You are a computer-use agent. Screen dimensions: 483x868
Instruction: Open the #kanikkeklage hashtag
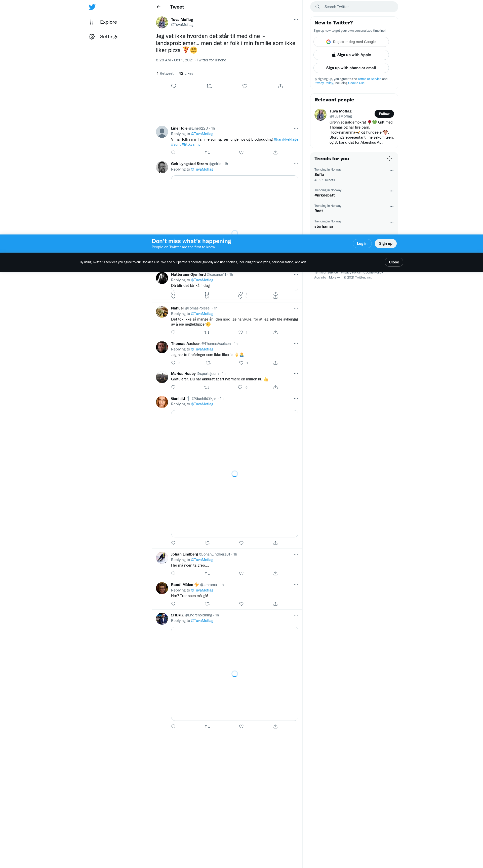point(286,139)
